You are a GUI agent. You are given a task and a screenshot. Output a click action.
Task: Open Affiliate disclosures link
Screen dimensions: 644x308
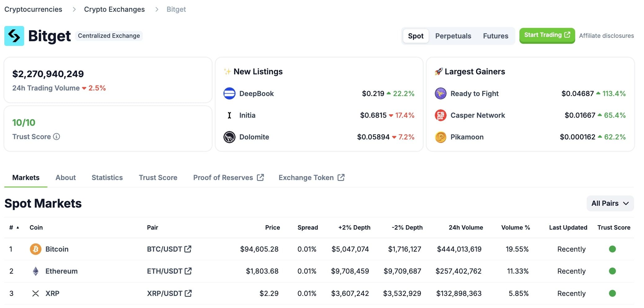click(x=607, y=36)
